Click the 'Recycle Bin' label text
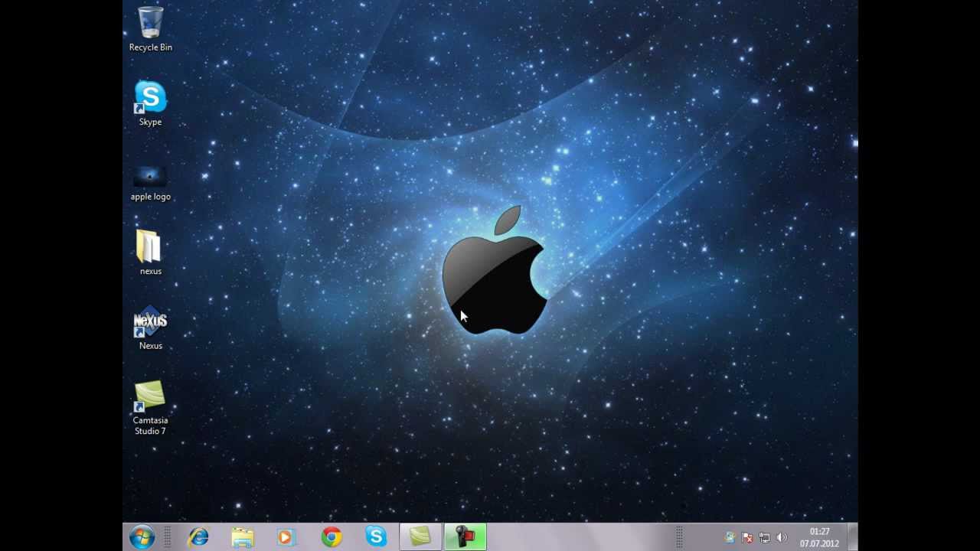 [150, 47]
